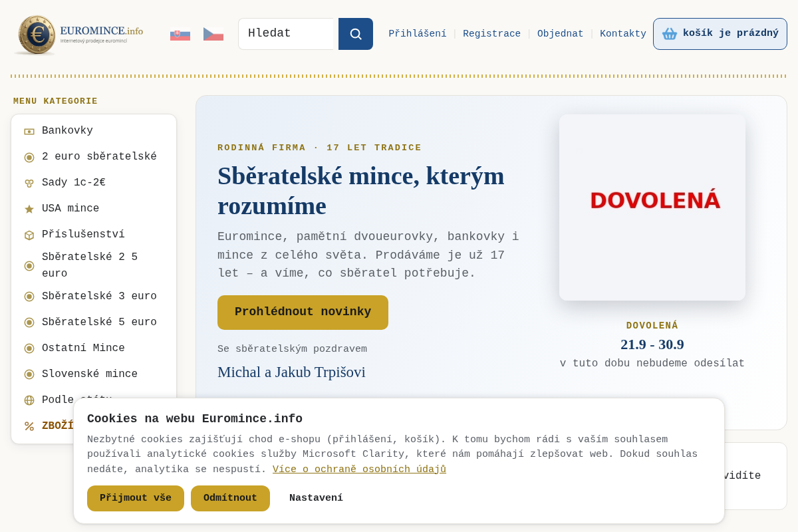Viewport: 798px width, 532px height.
Task: Open the Bankovky category
Action: click(x=94, y=131)
